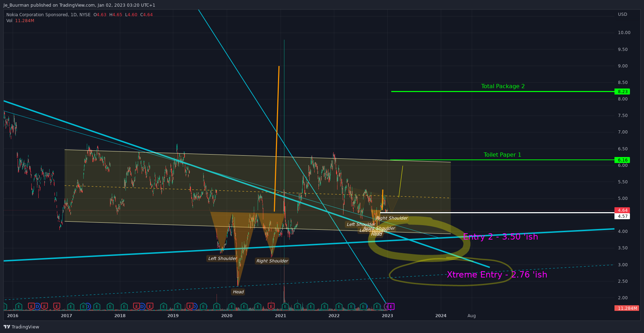644x333 pixels.
Task: Click the open value 'O4.63' in the header
Action: click(100, 15)
